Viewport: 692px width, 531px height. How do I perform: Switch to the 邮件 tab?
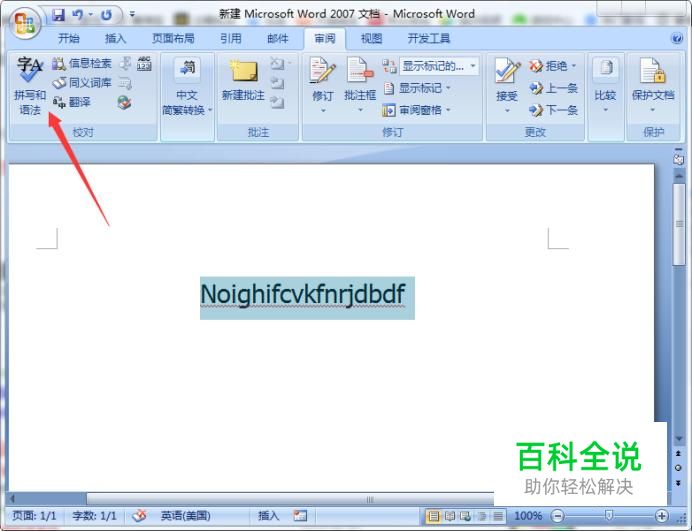[278, 39]
